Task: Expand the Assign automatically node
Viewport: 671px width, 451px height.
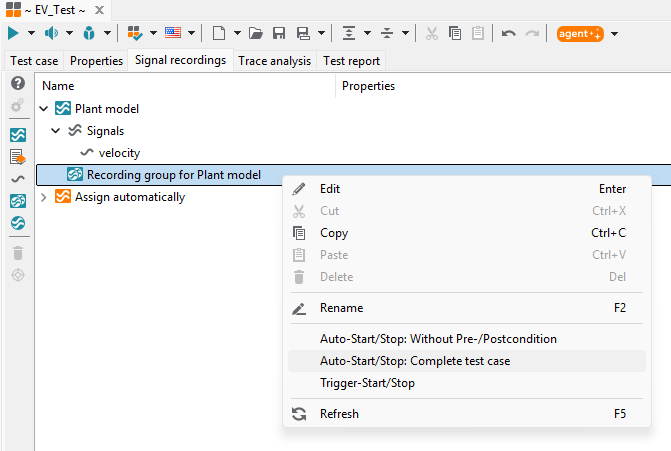Action: pyautogui.click(x=44, y=197)
